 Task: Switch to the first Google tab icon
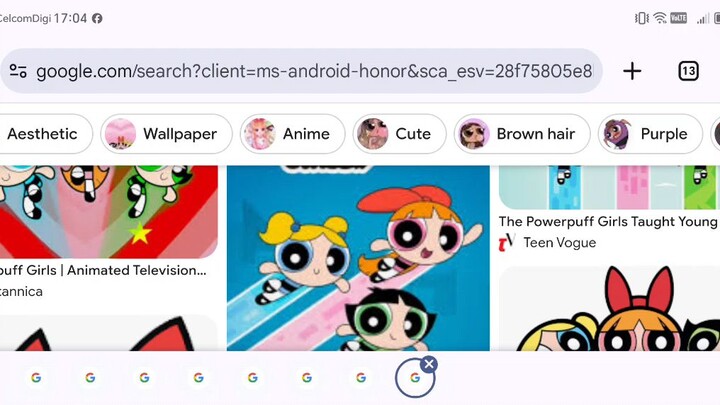(36, 377)
